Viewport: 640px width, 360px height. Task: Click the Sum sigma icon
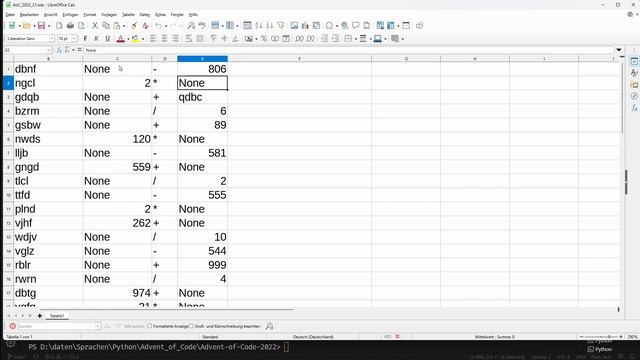(x=67, y=50)
